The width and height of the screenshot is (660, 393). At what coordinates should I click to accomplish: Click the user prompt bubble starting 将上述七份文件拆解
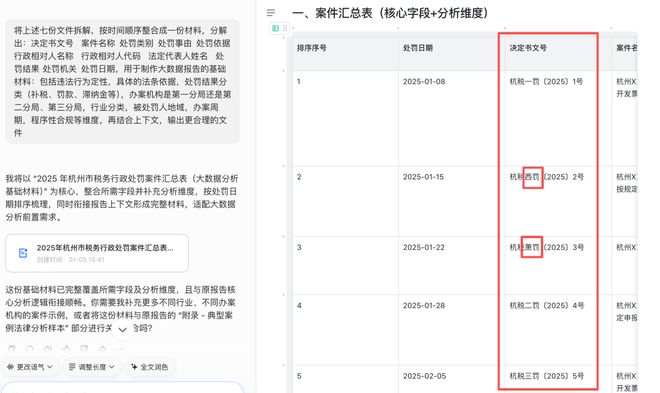[122, 82]
